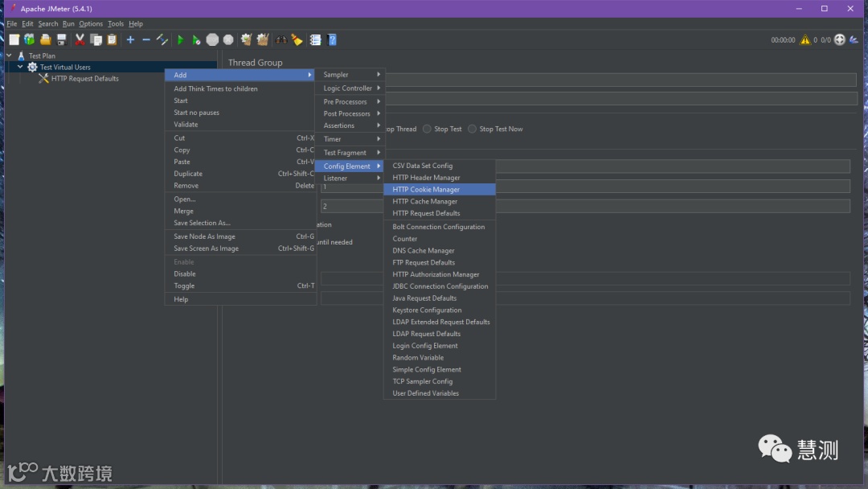Click the Open file folder icon
The image size is (868, 489).
tap(45, 40)
